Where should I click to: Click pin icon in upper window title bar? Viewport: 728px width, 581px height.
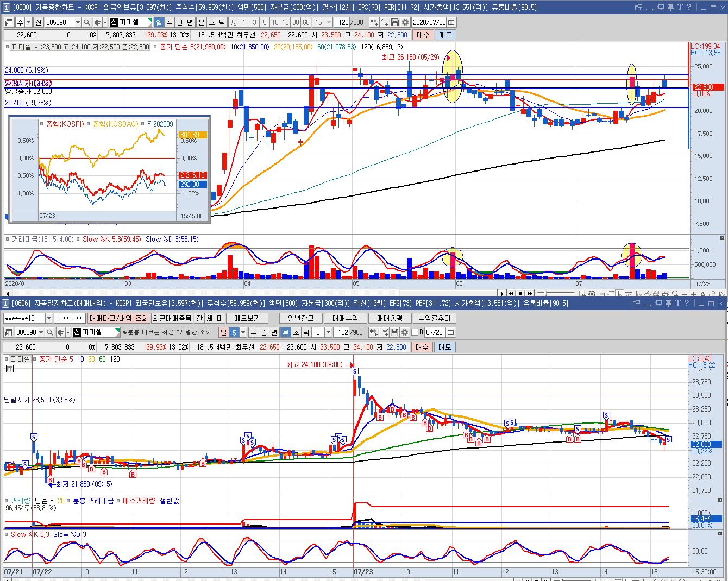pyautogui.click(x=670, y=7)
